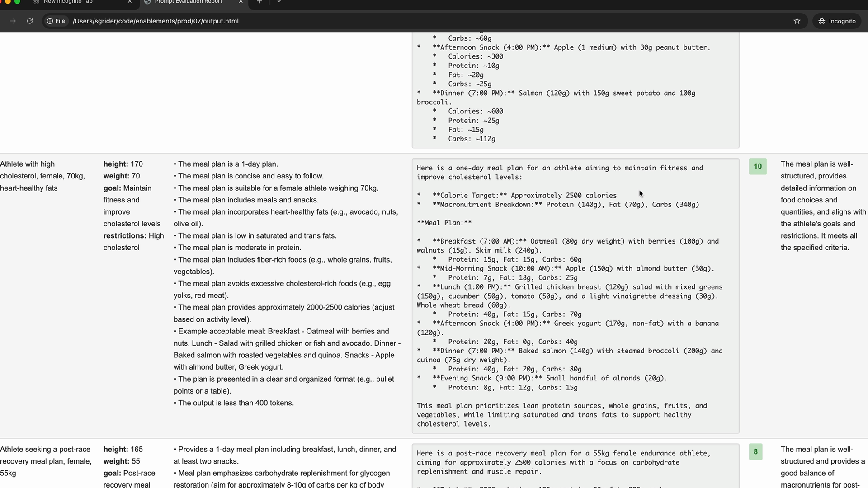Close the Prompt Evaluation Report tab

pyautogui.click(x=241, y=2)
